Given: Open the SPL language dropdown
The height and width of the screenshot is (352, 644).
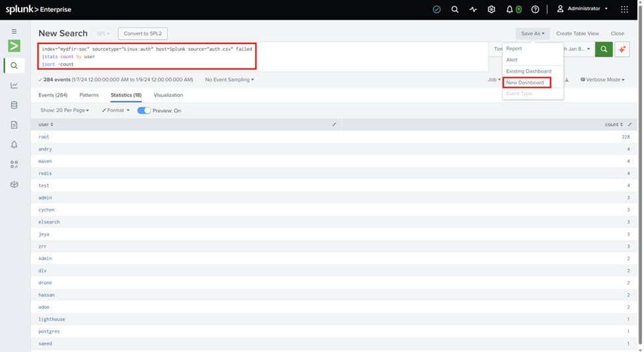Looking at the screenshot, I should 103,33.
